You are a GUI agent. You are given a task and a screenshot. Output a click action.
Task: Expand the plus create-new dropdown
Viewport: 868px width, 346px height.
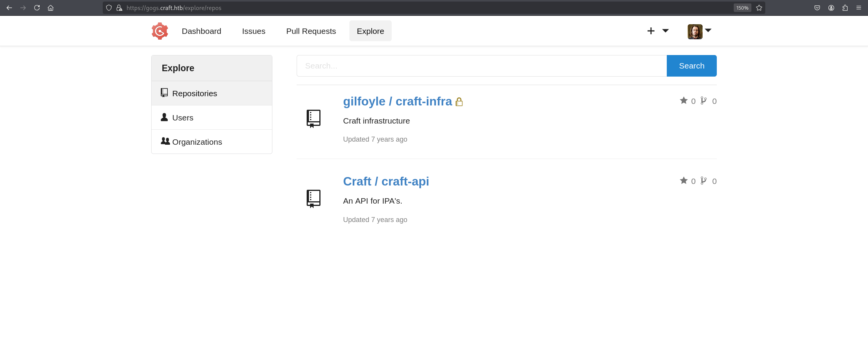coord(658,31)
